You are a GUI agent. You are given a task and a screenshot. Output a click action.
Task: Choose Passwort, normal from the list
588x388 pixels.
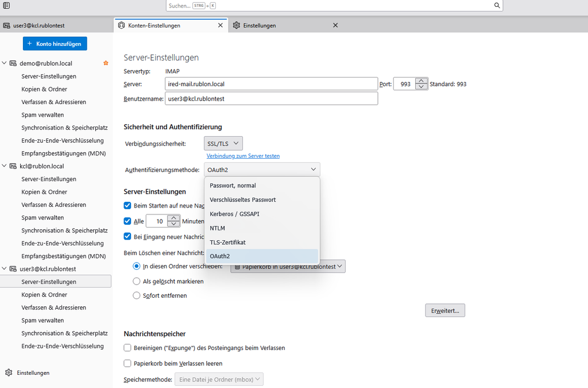pyautogui.click(x=262, y=185)
